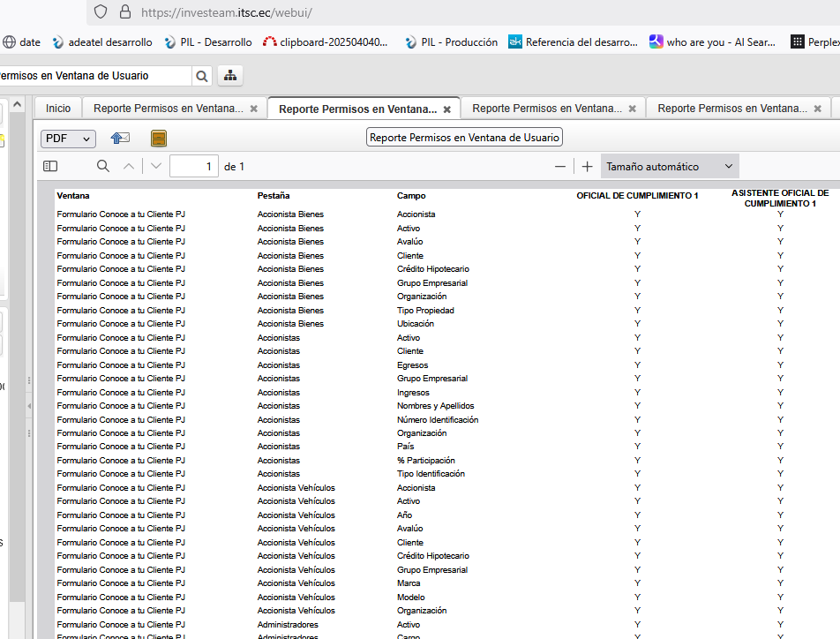Image resolution: width=840 pixels, height=639 pixels.
Task: Click the page number input field
Action: 194,166
